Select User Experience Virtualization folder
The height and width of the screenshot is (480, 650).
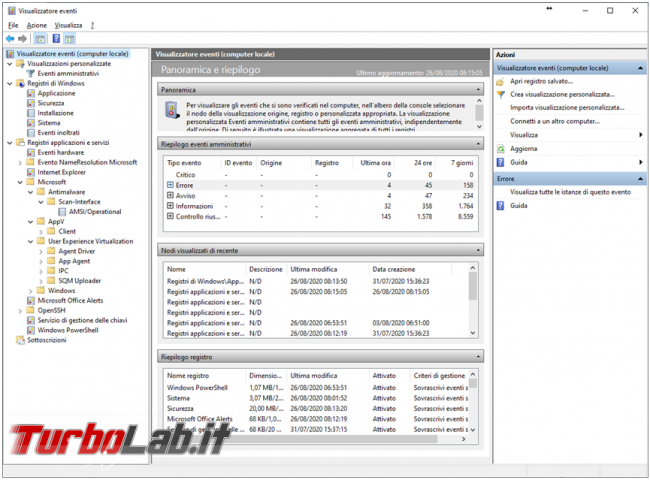[90, 241]
